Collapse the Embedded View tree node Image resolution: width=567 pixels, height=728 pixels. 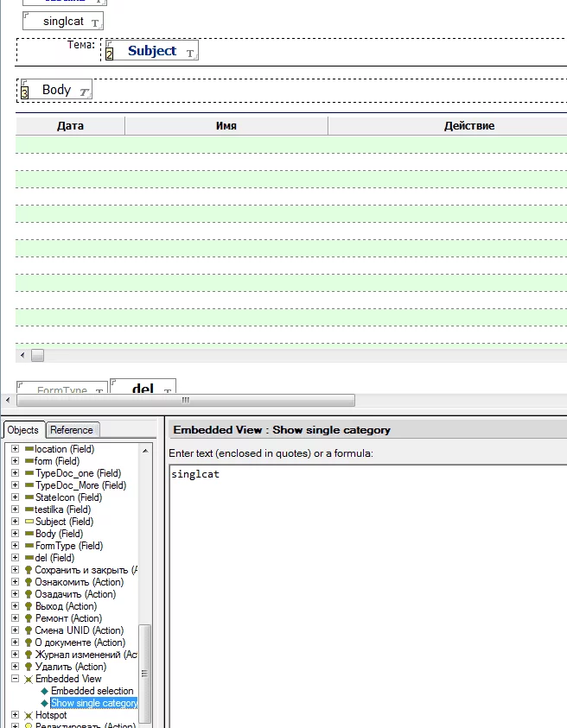click(15, 679)
